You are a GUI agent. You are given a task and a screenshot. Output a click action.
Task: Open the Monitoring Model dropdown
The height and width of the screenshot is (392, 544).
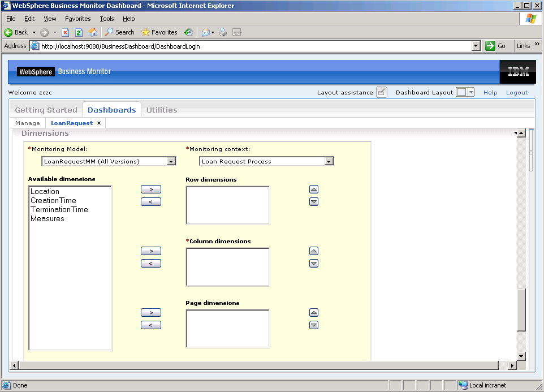(x=171, y=161)
